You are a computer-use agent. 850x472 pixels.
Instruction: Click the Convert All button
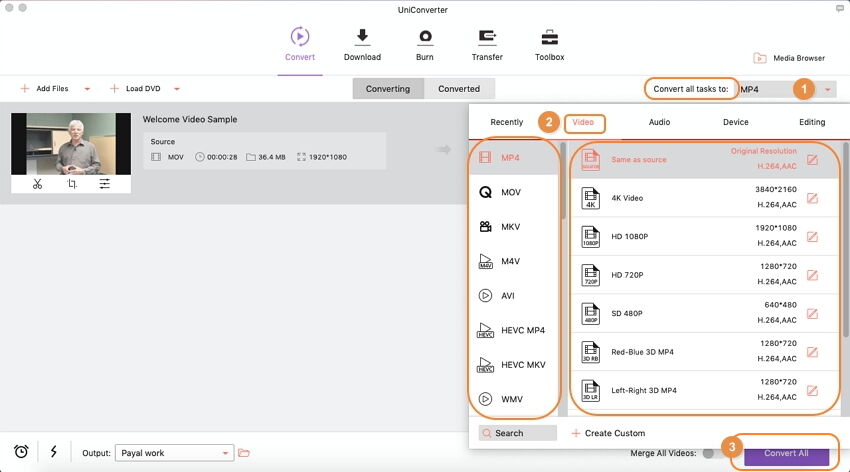tap(787, 454)
